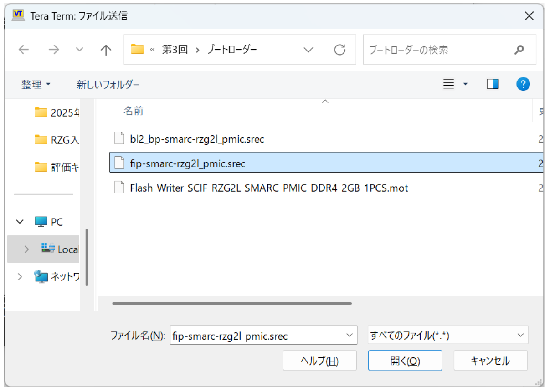Click the magnifier search icon
The height and width of the screenshot is (392, 550).
tap(519, 50)
